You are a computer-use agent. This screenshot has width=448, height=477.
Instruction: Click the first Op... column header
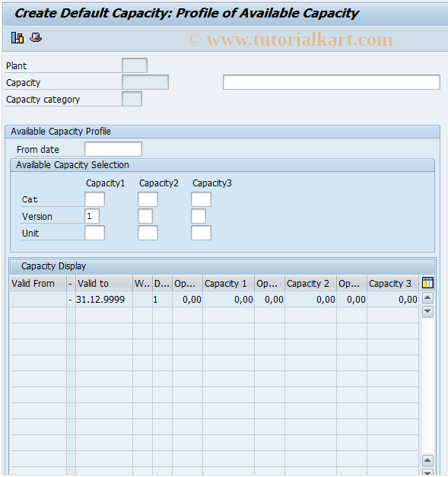[x=187, y=283]
